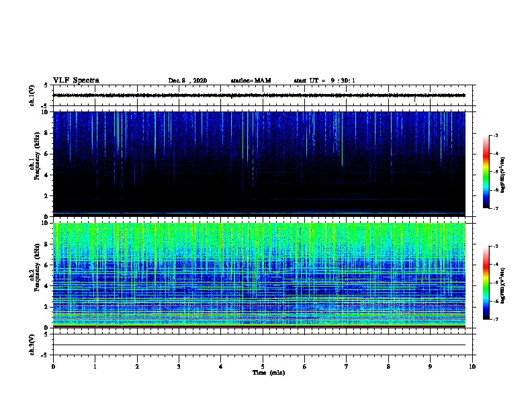This screenshot has width=532, height=411.
Task: Click the "Time (min)" x-axis label
Action: pyautogui.click(x=269, y=373)
